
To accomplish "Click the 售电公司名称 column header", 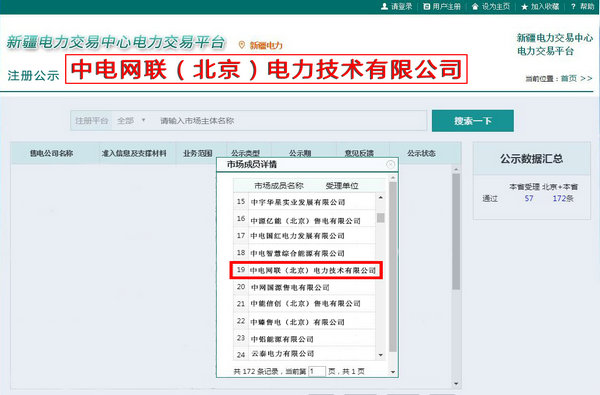I will [52, 153].
